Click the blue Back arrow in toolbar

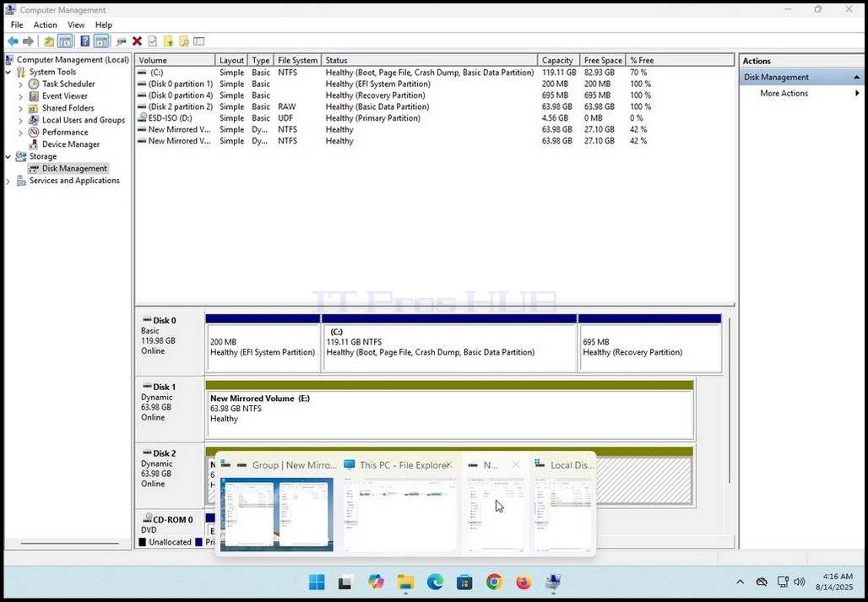point(13,41)
